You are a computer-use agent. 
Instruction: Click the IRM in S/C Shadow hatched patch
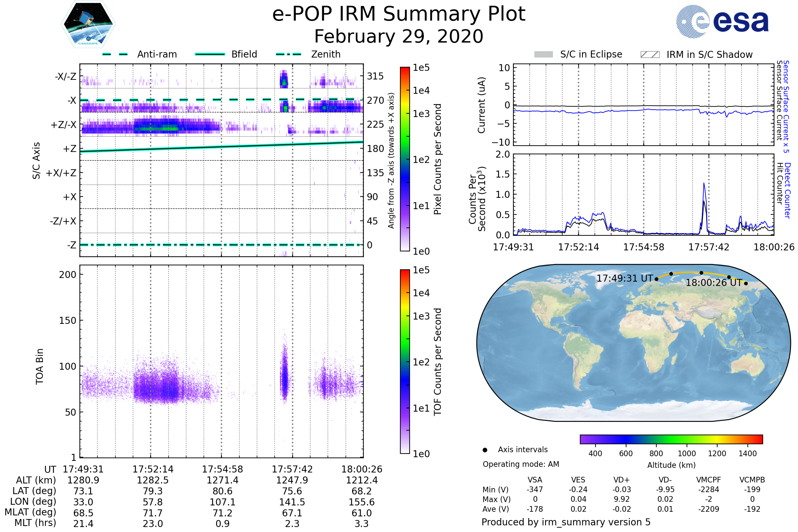click(x=650, y=55)
